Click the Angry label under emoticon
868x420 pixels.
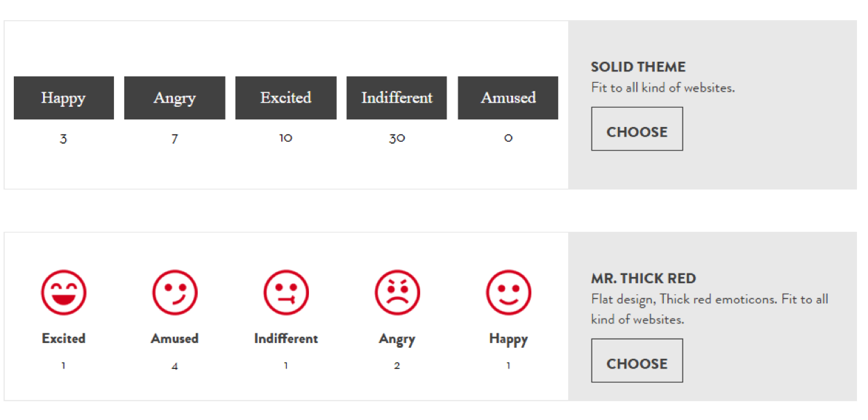pos(397,339)
